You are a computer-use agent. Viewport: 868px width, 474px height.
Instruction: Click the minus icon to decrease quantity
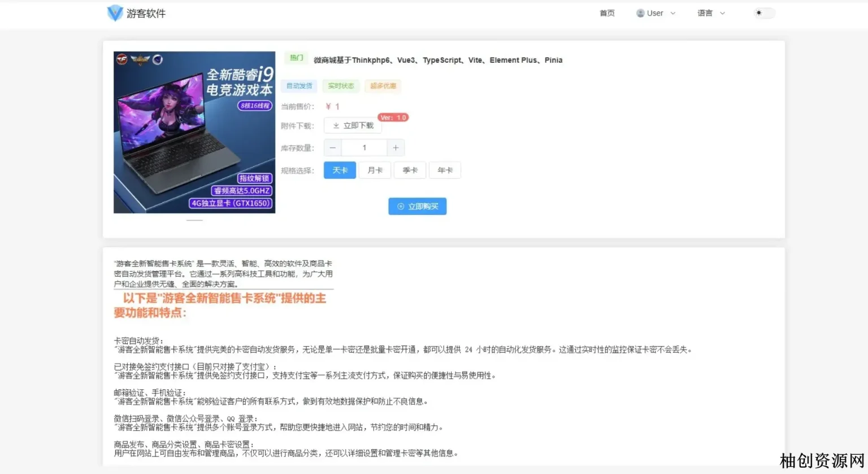[333, 148]
